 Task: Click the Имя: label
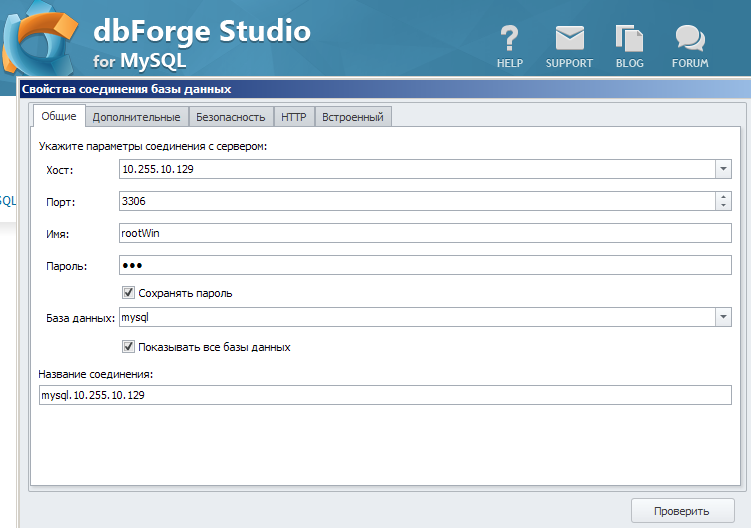click(x=57, y=234)
